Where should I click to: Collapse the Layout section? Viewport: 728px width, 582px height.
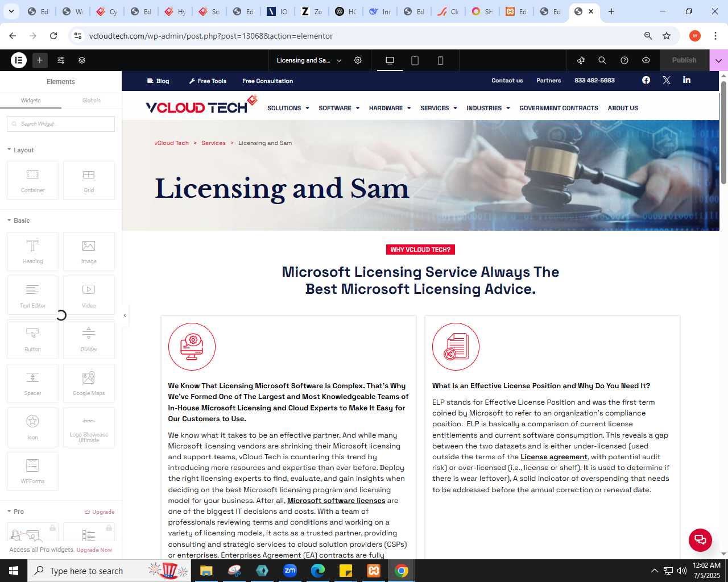pyautogui.click(x=20, y=150)
